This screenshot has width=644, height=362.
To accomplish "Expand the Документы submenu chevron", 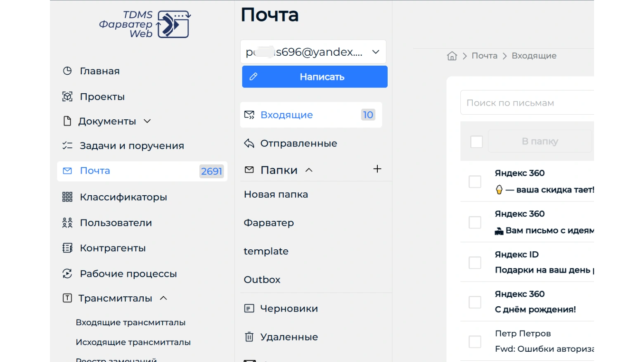I will click(147, 121).
